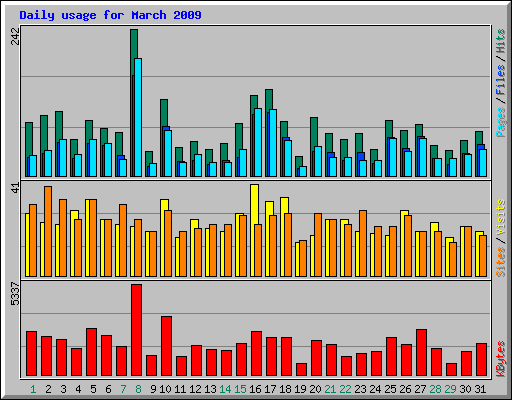
Task: Click the orange sites bar for day 23
Action: (x=363, y=243)
